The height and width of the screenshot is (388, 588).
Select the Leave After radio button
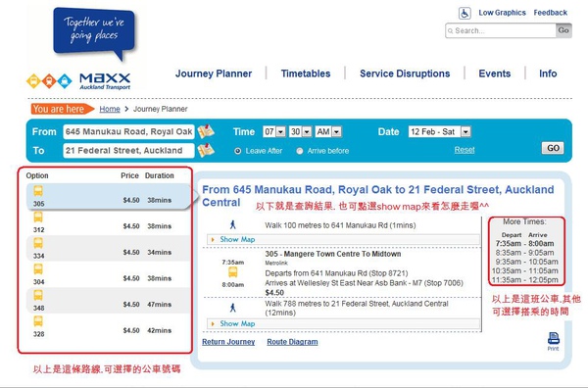pos(237,151)
